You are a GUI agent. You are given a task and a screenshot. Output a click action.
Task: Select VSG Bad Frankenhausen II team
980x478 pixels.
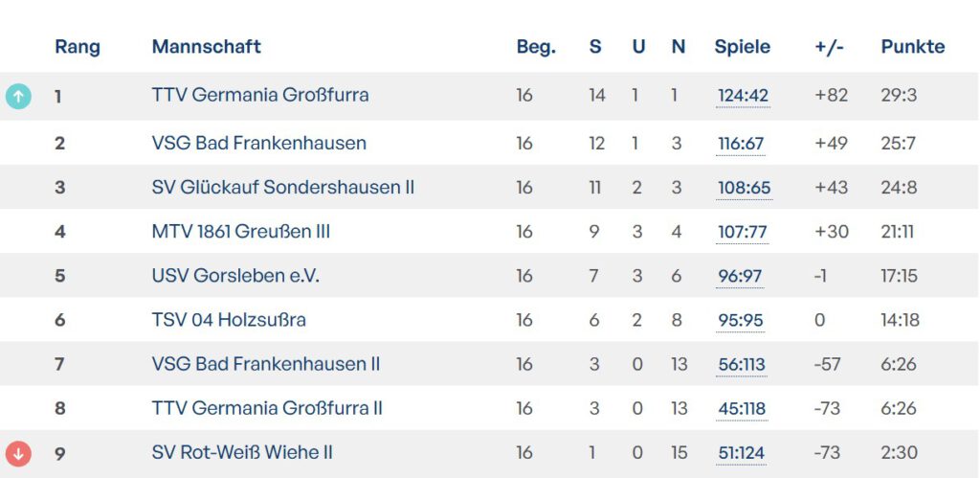pos(265,364)
